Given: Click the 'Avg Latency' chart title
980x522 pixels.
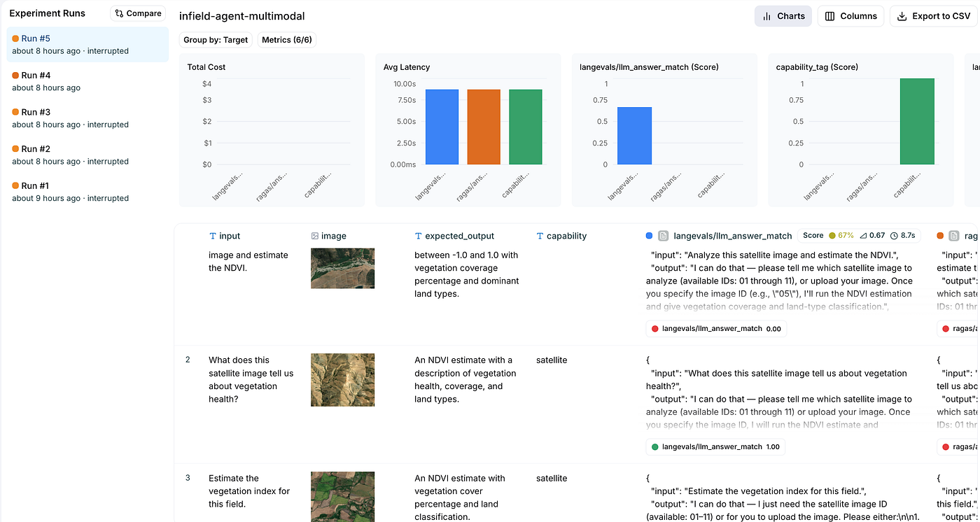Looking at the screenshot, I should pyautogui.click(x=407, y=67).
